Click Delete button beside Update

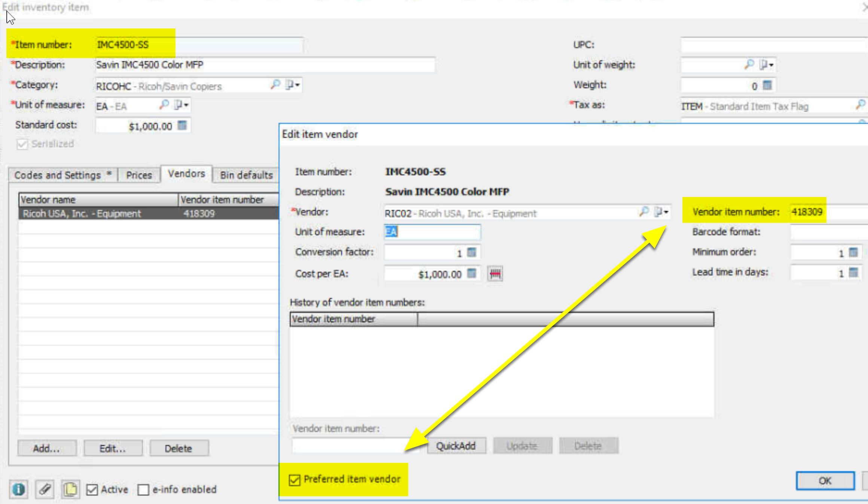[589, 446]
